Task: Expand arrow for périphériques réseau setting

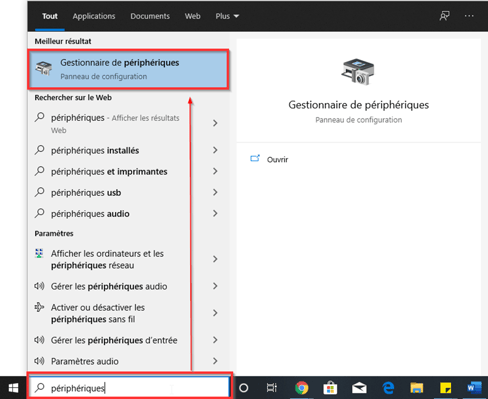Action: (x=215, y=259)
